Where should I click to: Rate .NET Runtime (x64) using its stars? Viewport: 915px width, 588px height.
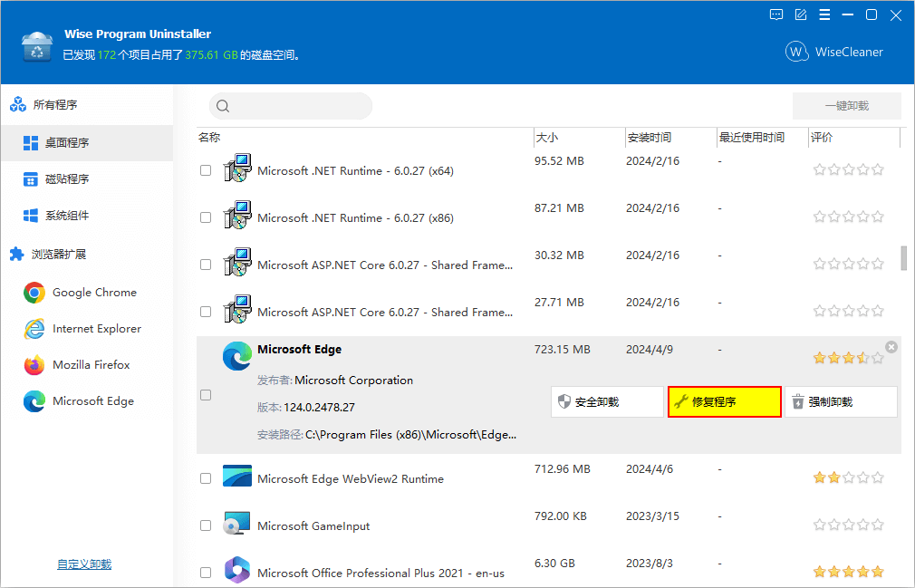[x=849, y=169]
